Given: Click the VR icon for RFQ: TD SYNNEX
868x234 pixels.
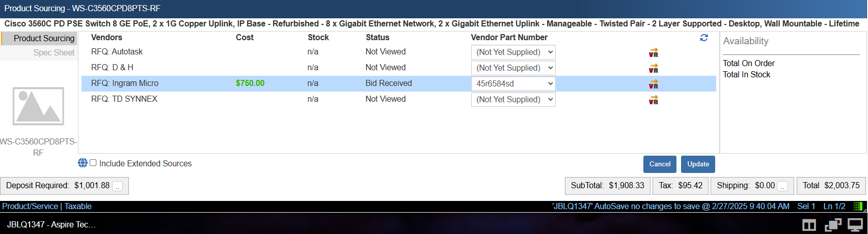Looking at the screenshot, I should click(x=654, y=100).
